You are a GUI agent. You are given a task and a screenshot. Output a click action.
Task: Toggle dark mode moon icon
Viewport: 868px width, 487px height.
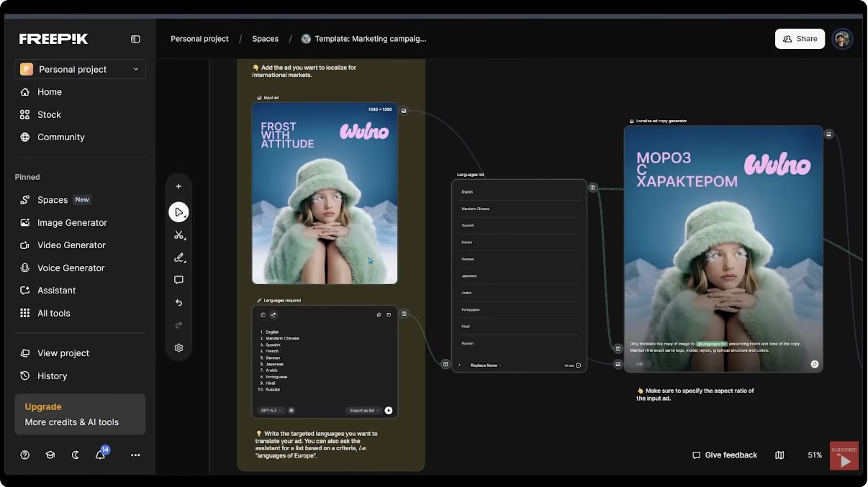76,455
